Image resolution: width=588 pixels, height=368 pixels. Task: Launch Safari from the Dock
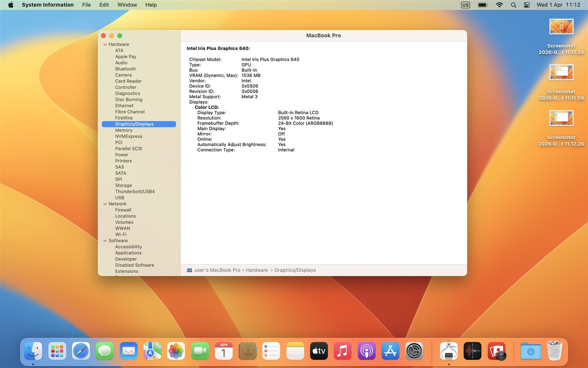[81, 351]
